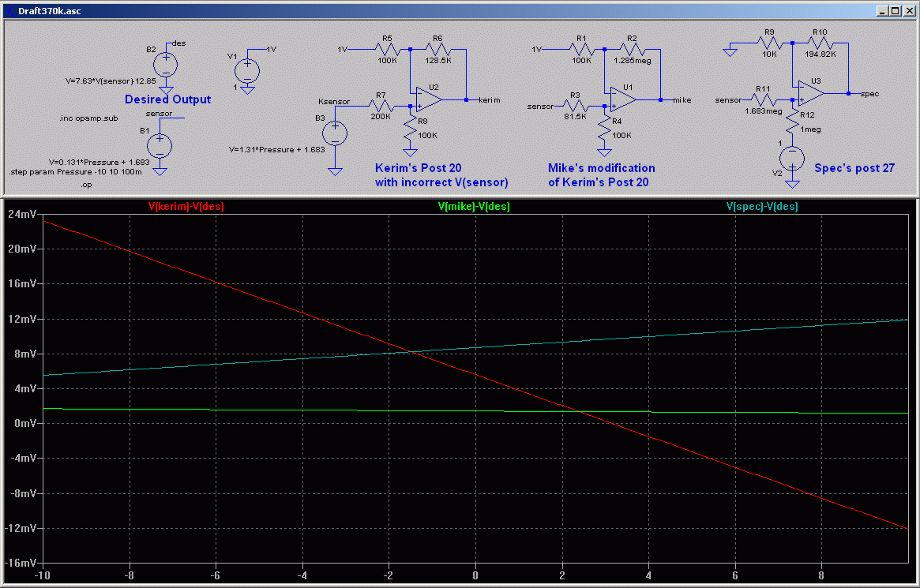Image resolution: width=920 pixels, height=588 pixels.
Task: Click the V(kerim)-V(des) trace label
Action: (x=186, y=206)
